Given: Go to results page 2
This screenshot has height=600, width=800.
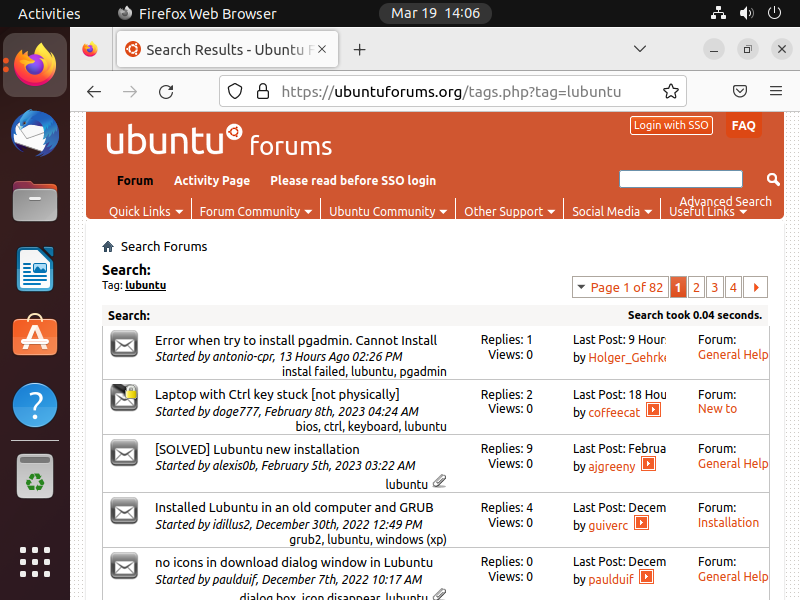Looking at the screenshot, I should (x=696, y=288).
